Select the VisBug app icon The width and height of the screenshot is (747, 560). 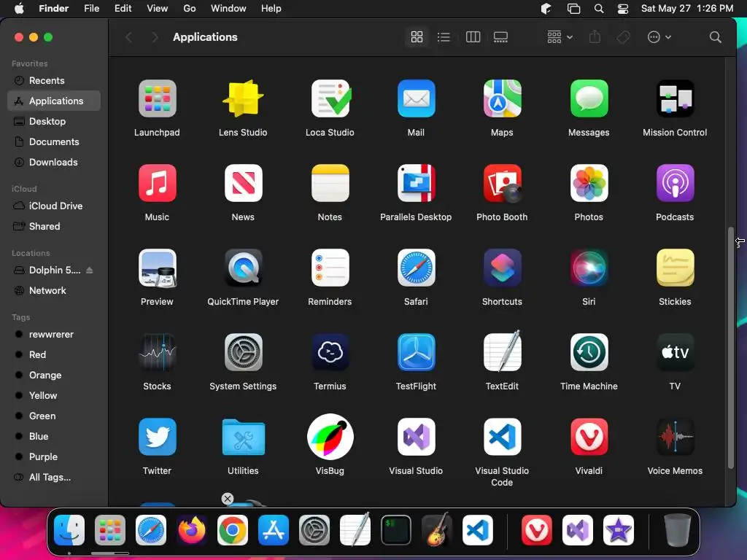point(330,437)
